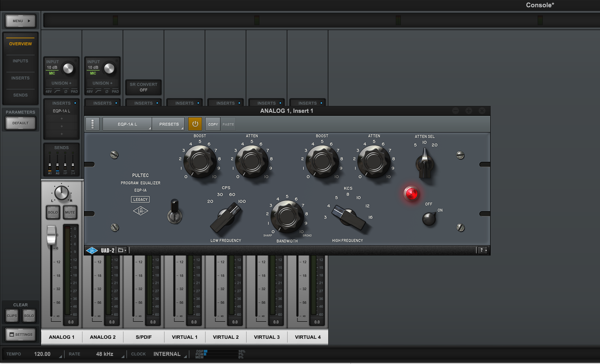Select the VIRTUAL 1 channel label

point(185,337)
